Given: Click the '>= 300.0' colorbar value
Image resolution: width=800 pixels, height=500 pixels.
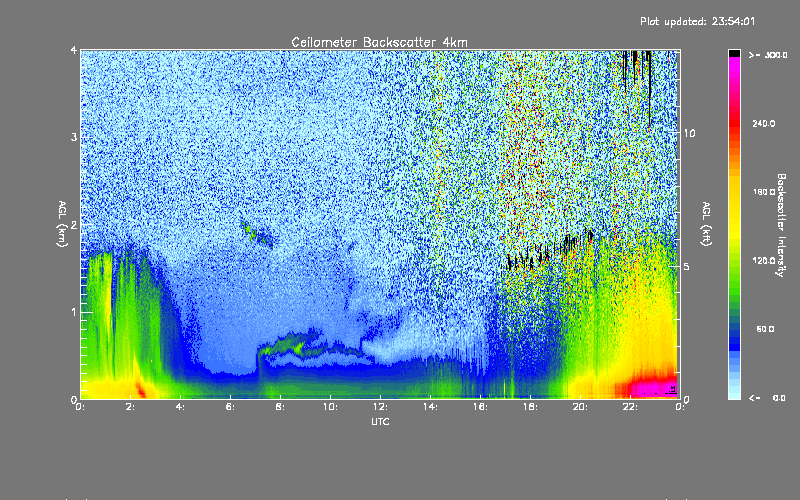Looking at the screenshot, I should pos(768,55).
